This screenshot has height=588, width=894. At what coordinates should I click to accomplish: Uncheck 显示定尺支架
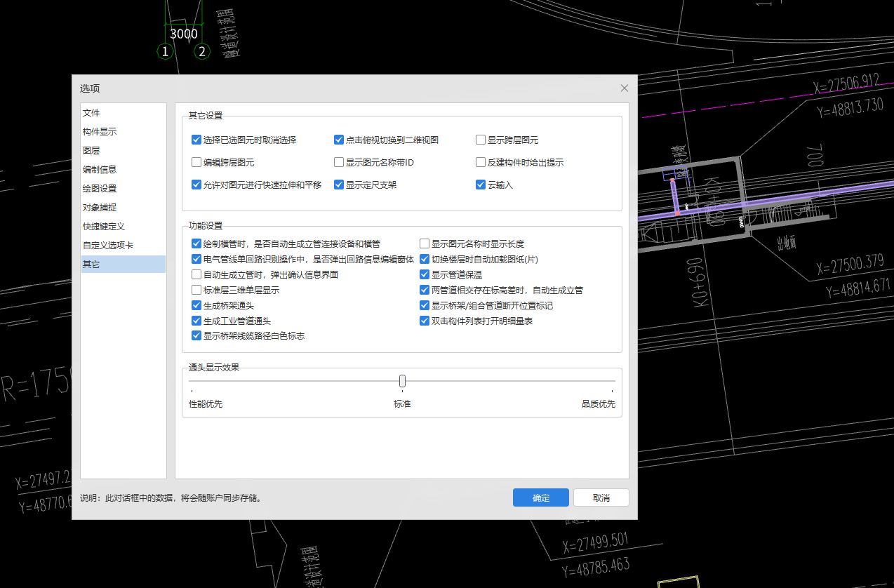coord(339,185)
